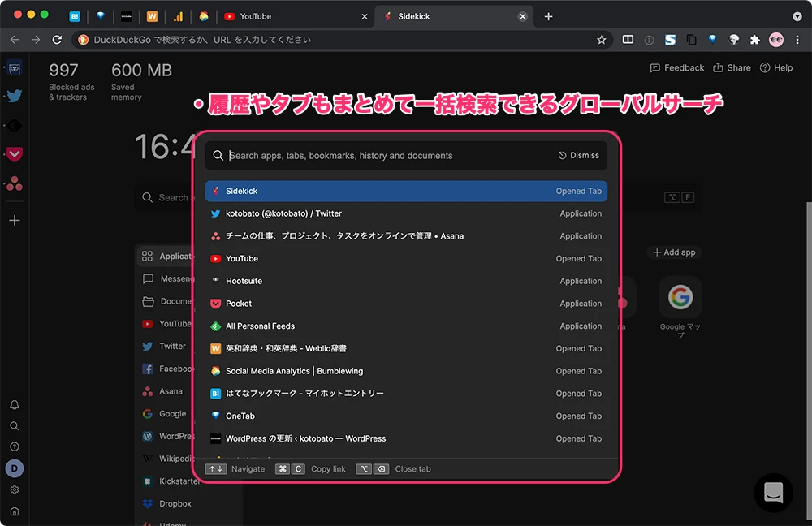Image resolution: width=812 pixels, height=526 pixels.
Task: Open browser profile avatar in toolbar
Action: point(776,40)
